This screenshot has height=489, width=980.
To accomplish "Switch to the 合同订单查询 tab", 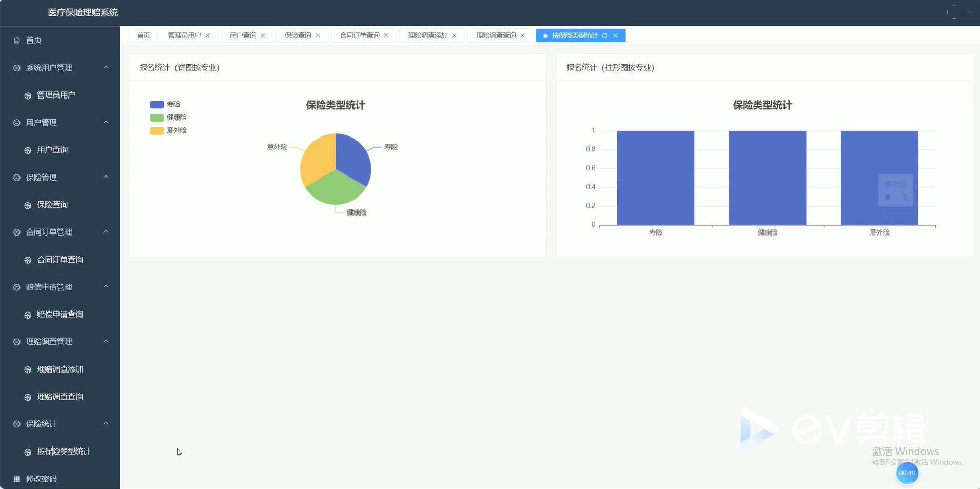I will tap(359, 35).
